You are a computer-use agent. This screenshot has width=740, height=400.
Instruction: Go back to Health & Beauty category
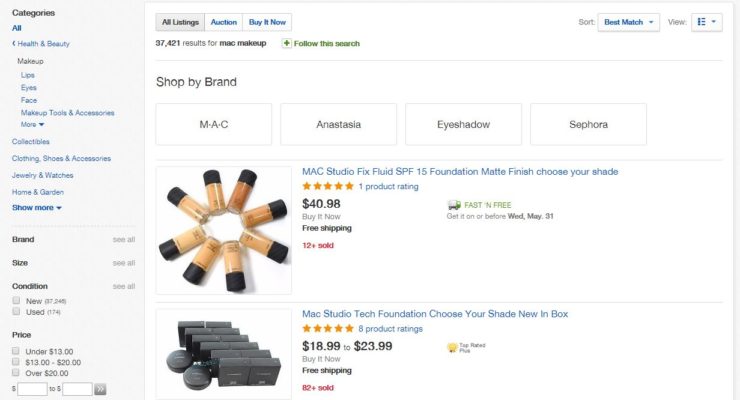(41, 44)
